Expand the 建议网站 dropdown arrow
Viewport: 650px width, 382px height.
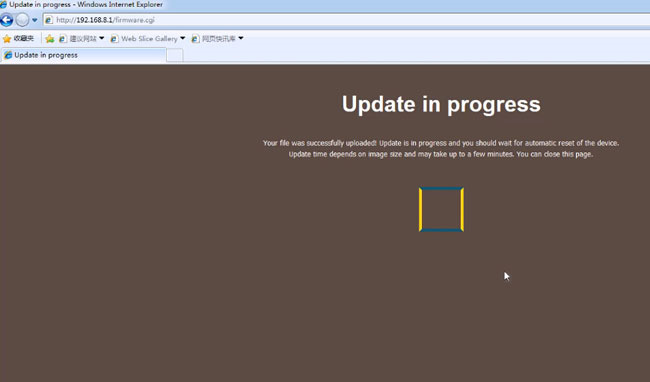102,38
